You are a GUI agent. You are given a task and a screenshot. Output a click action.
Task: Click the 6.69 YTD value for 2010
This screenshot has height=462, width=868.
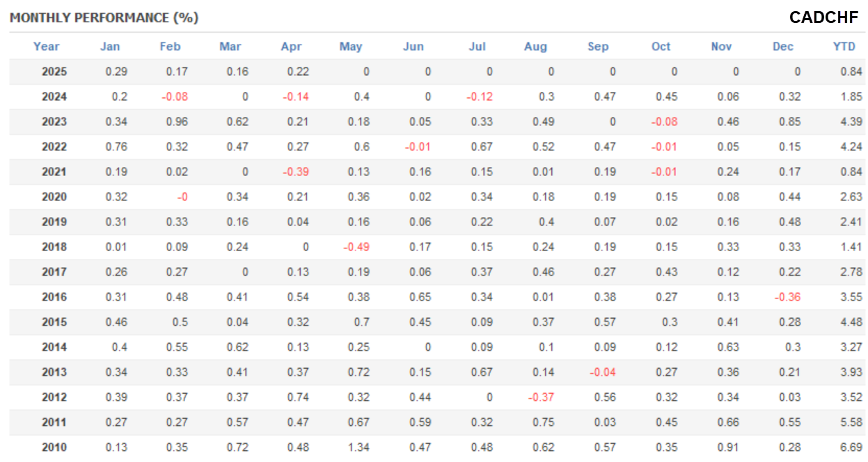coord(851,447)
